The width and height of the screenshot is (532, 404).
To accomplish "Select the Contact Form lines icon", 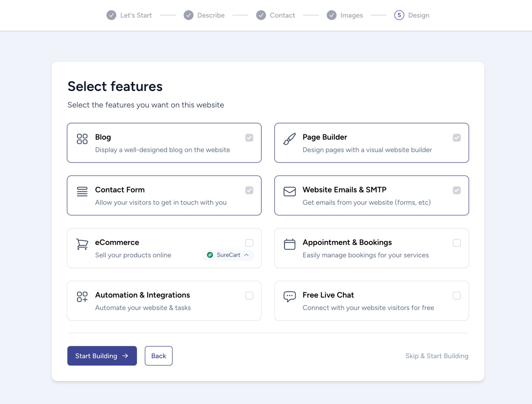I will pos(82,192).
